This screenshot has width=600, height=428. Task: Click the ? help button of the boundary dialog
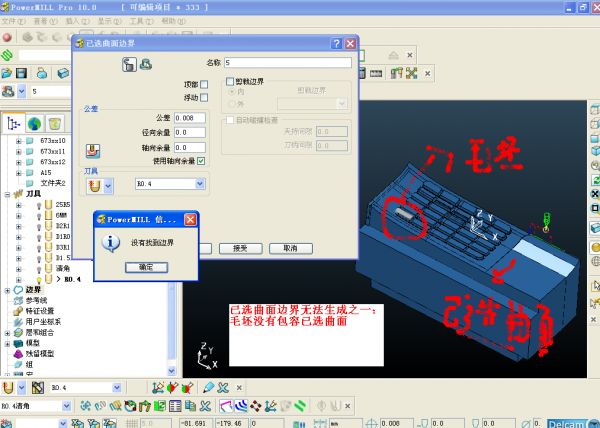(x=336, y=44)
